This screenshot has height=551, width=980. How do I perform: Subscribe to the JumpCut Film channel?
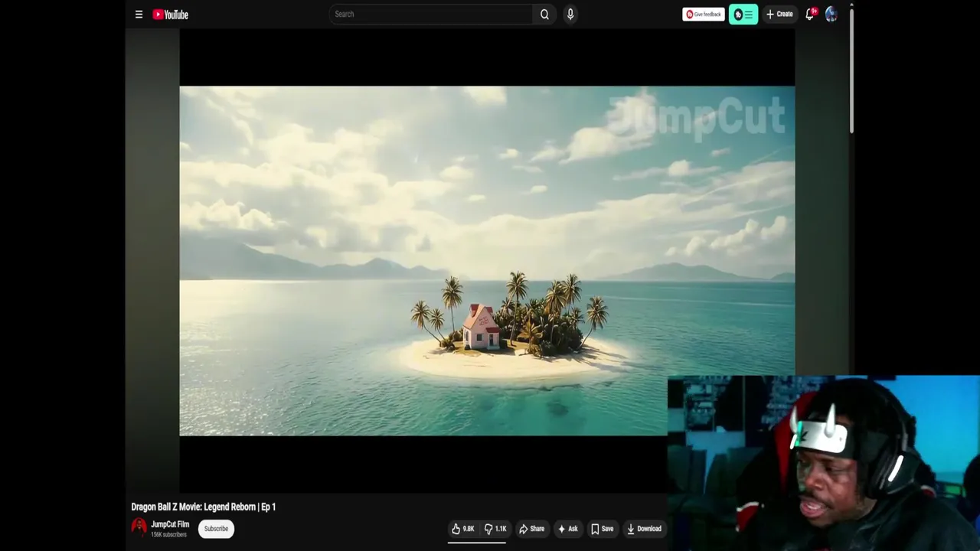tap(216, 528)
